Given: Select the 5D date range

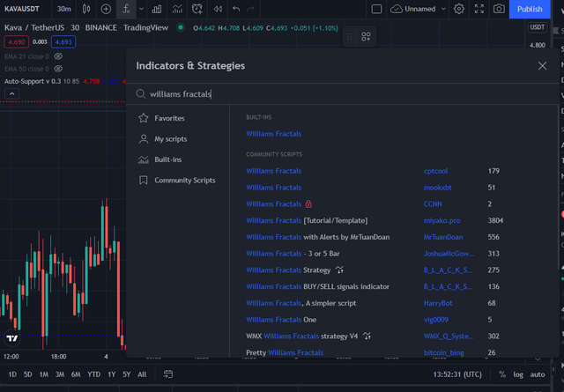Looking at the screenshot, I should (x=27, y=374).
